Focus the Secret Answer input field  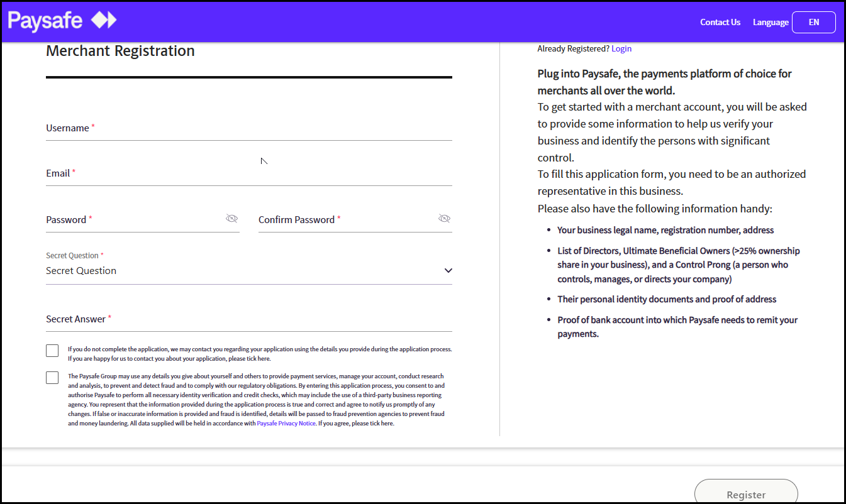click(x=249, y=319)
